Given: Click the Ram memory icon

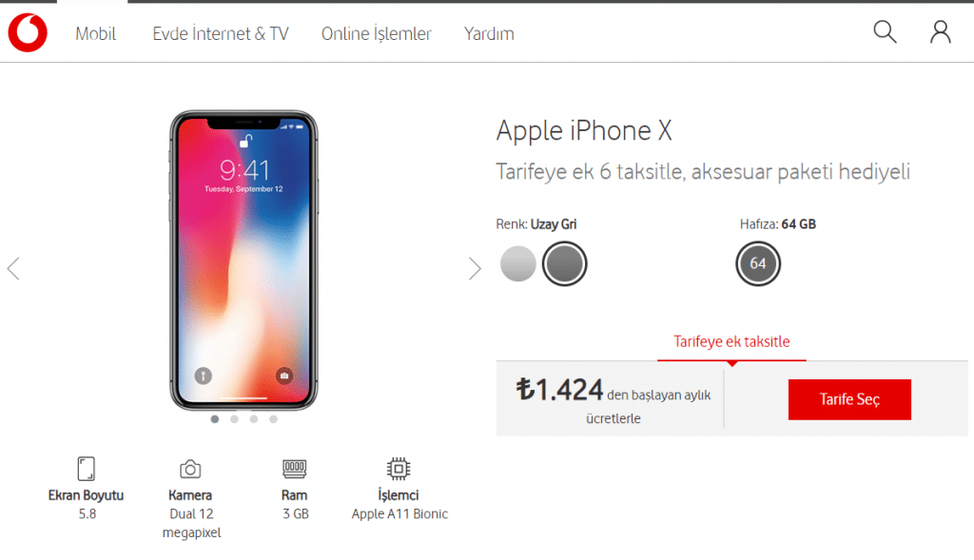Looking at the screenshot, I should click(294, 469).
